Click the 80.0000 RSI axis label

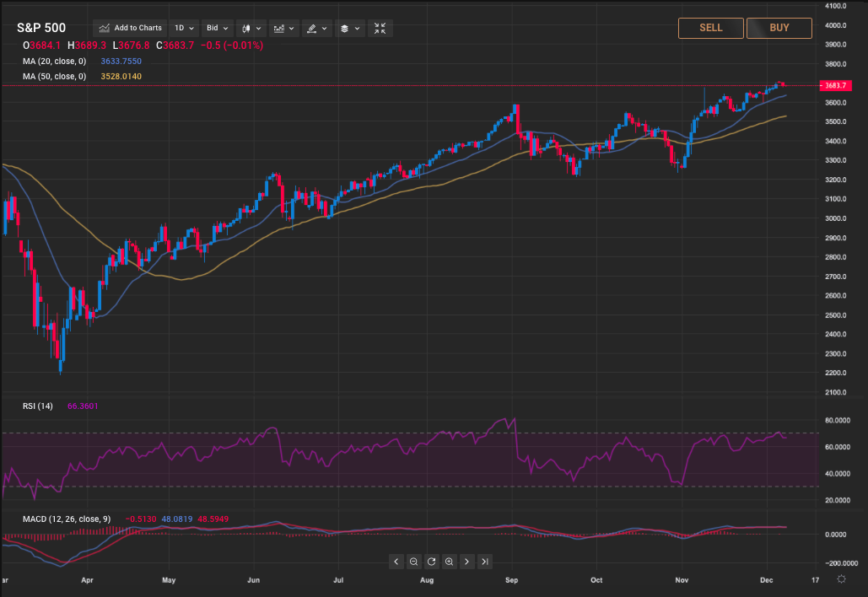point(837,421)
